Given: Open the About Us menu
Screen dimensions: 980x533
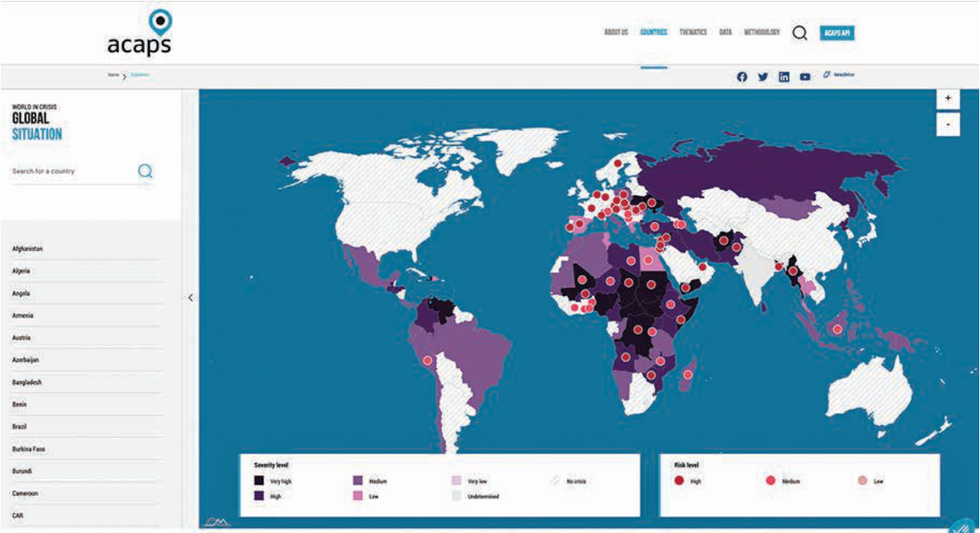Looking at the screenshot, I should pyautogui.click(x=616, y=32).
